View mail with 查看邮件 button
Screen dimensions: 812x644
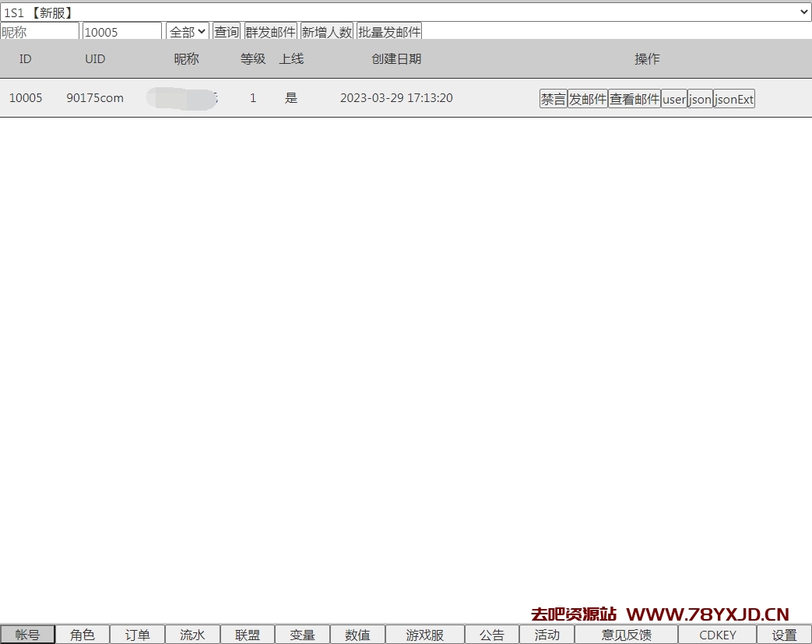(x=634, y=99)
